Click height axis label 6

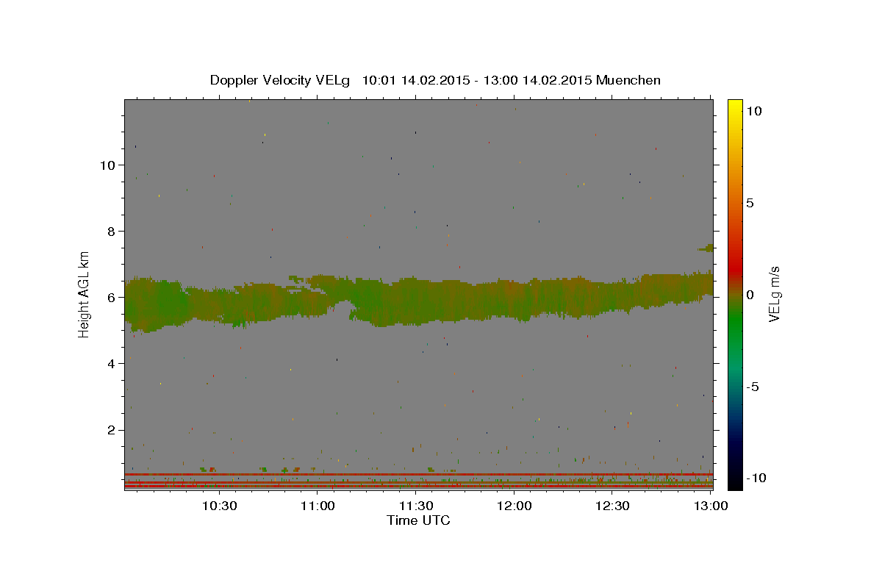coord(112,297)
